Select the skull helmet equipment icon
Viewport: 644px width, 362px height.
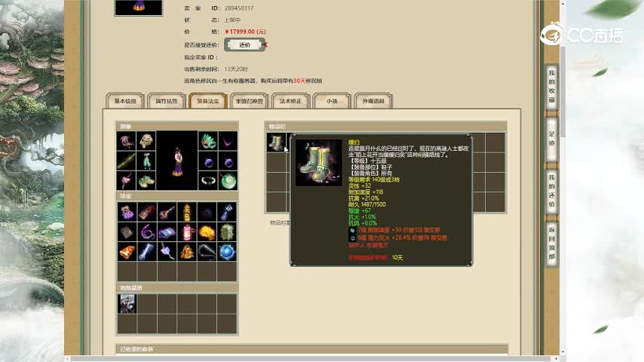(146, 141)
